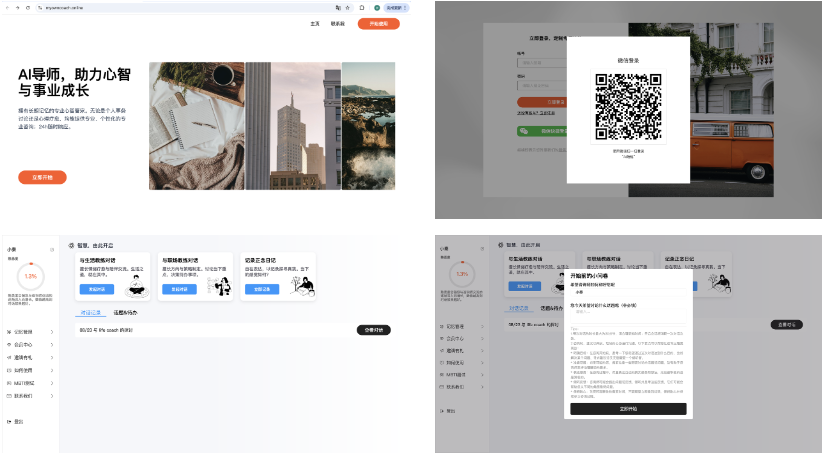Screen dimensions: 822x453
Task: Expand the 邀请有礼 chevron in the dimmed dashboard
Action: coord(482,351)
